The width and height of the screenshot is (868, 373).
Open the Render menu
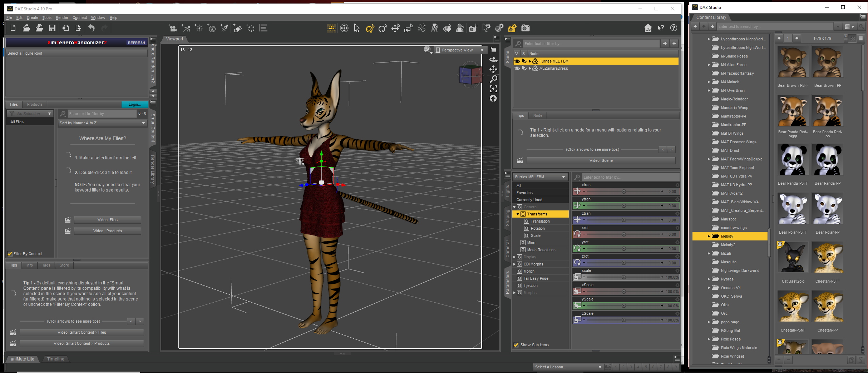point(62,18)
